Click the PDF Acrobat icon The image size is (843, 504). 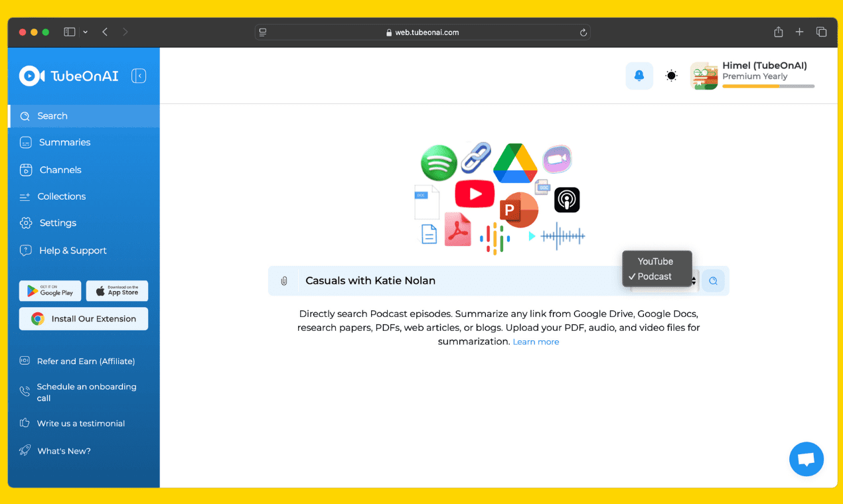pos(457,229)
